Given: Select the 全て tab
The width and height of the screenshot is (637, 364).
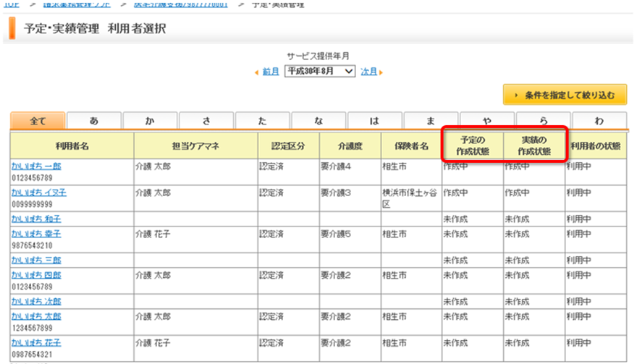Looking at the screenshot, I should pos(38,121).
